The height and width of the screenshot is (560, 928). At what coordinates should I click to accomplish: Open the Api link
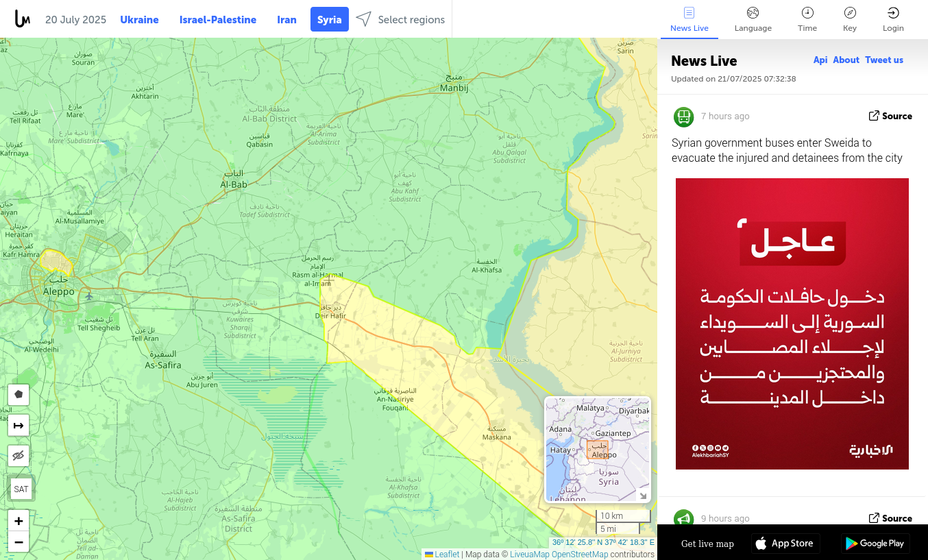[820, 60]
